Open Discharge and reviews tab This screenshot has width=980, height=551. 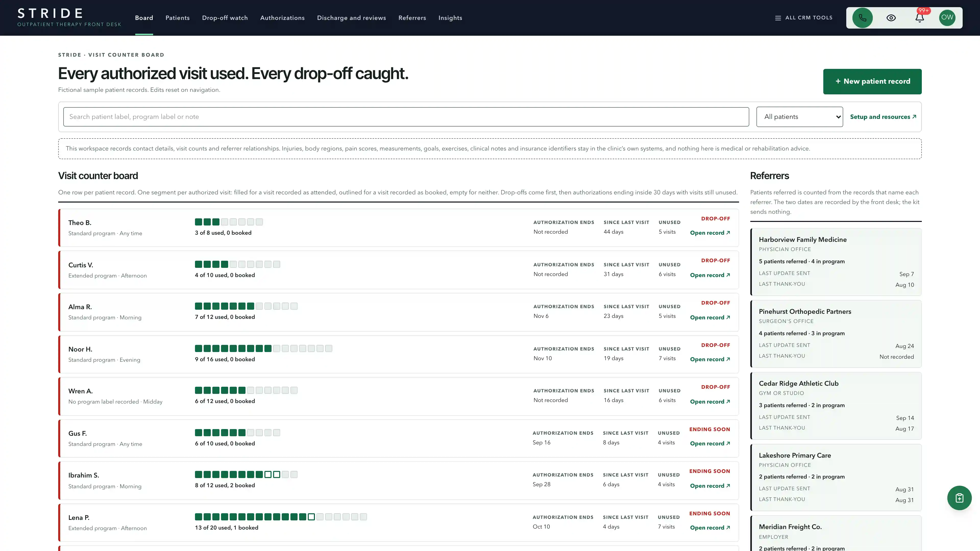(351, 18)
